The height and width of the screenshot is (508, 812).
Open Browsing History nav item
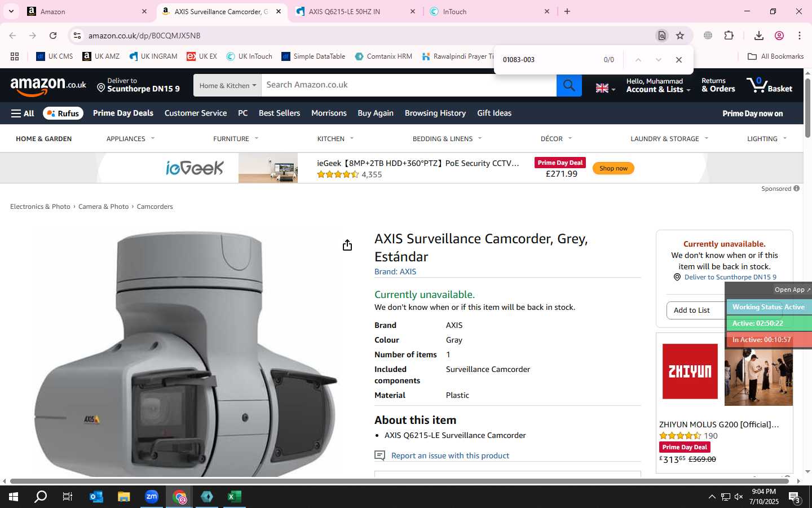(x=435, y=113)
